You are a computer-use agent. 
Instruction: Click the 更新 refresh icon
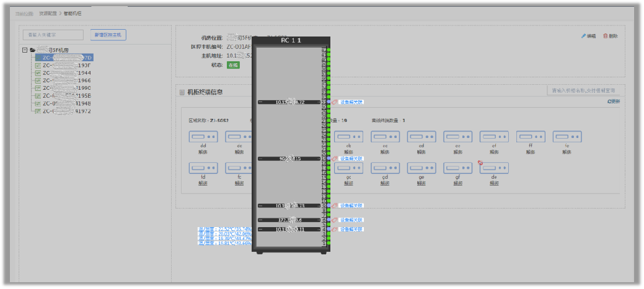click(609, 101)
